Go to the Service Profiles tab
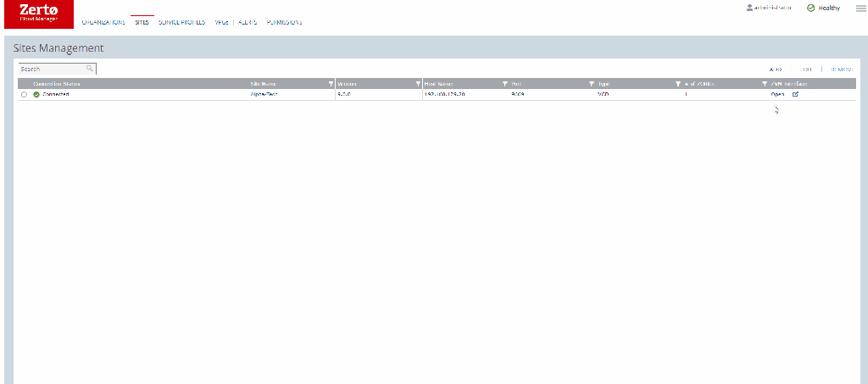 coord(181,22)
